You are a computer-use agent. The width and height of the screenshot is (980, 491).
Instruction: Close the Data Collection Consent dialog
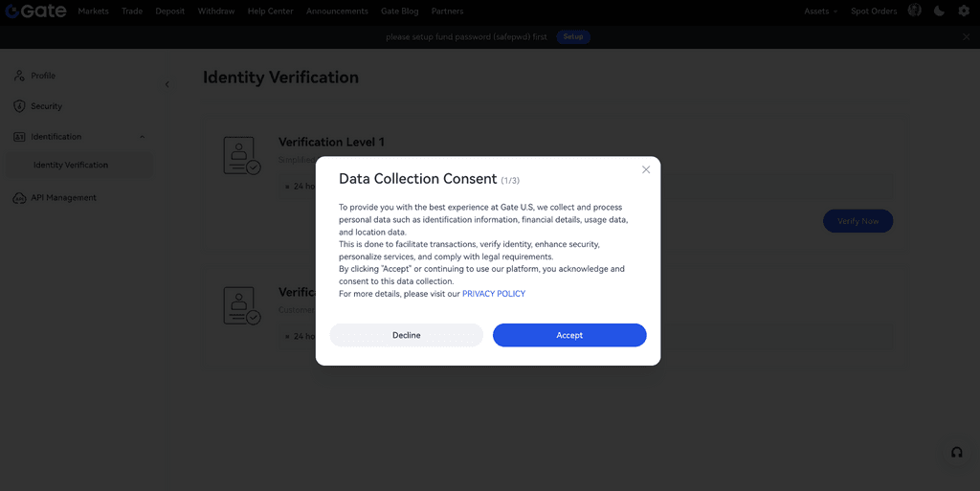646,169
